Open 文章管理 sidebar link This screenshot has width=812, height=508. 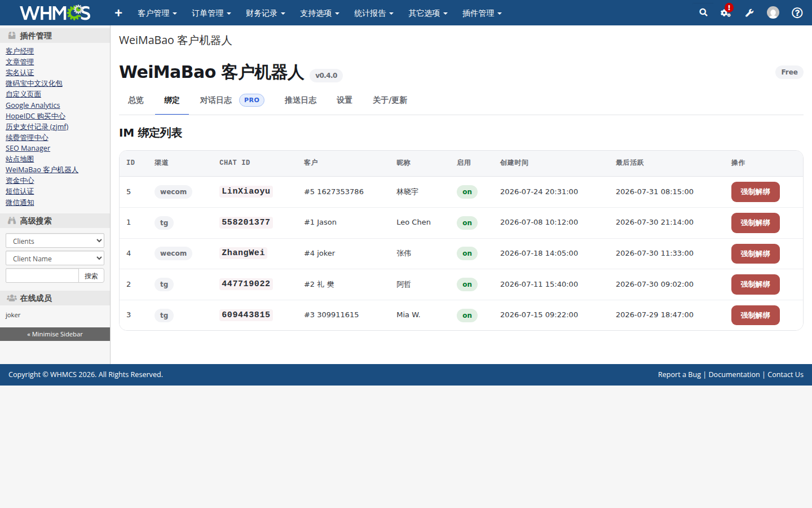pyautogui.click(x=20, y=62)
